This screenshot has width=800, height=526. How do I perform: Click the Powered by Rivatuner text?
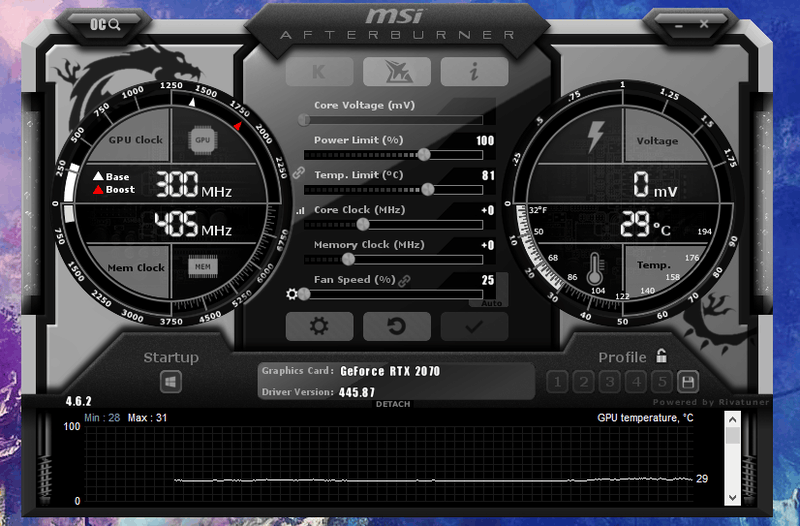(710, 402)
